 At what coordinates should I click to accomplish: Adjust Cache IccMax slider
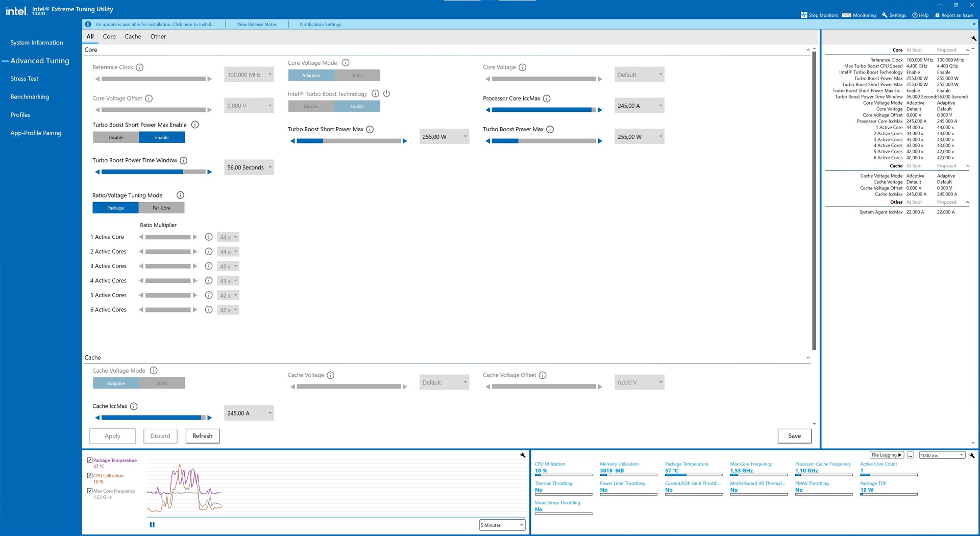pos(154,418)
